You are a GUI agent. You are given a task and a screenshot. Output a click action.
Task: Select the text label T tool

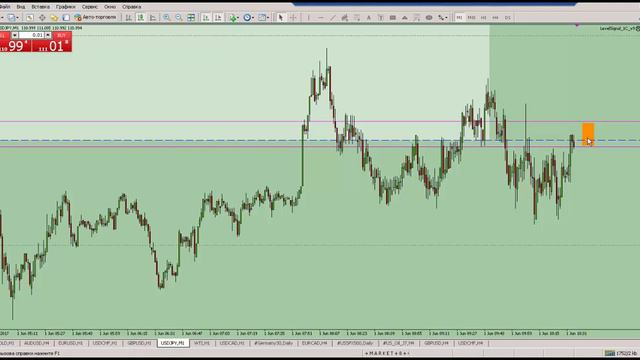[x=380, y=18]
